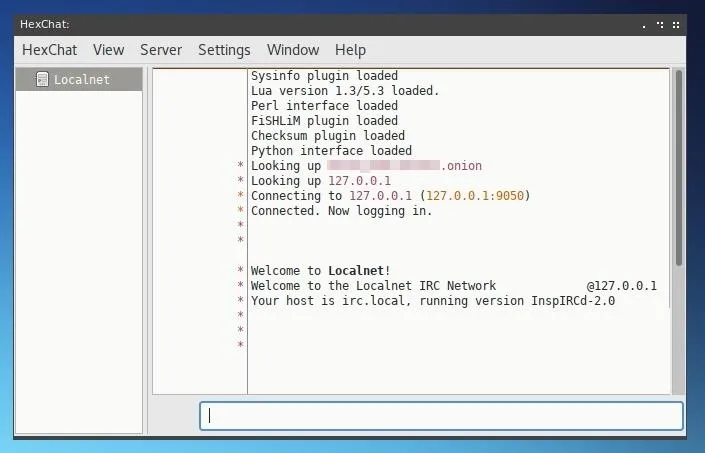The width and height of the screenshot is (705, 453).
Task: Open the Help menu
Action: tap(350, 50)
